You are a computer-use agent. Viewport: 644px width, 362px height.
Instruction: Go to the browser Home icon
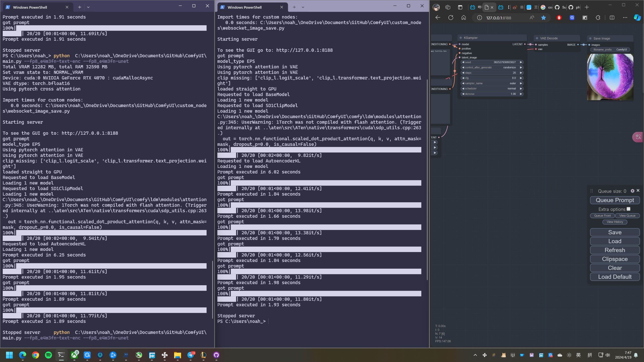(x=463, y=18)
